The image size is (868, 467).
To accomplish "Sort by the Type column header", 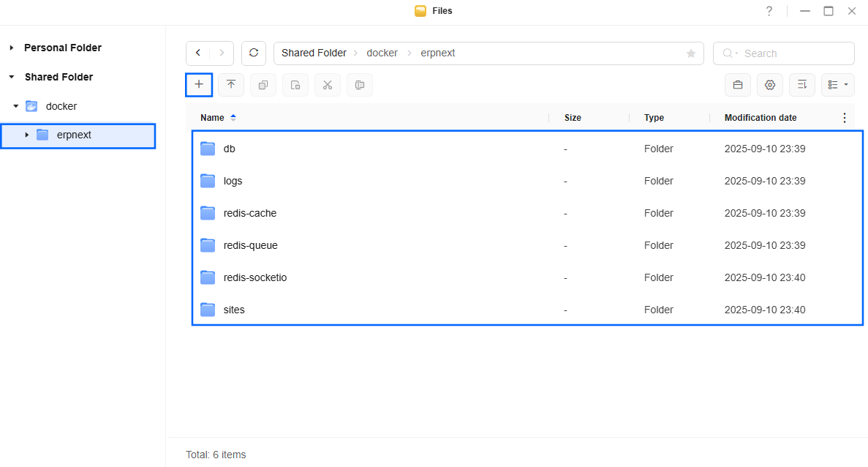I will click(654, 117).
